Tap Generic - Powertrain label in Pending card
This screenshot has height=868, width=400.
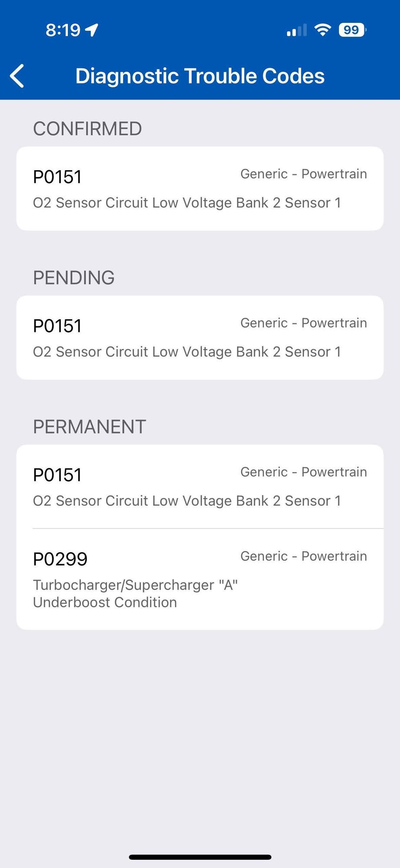[x=303, y=323]
